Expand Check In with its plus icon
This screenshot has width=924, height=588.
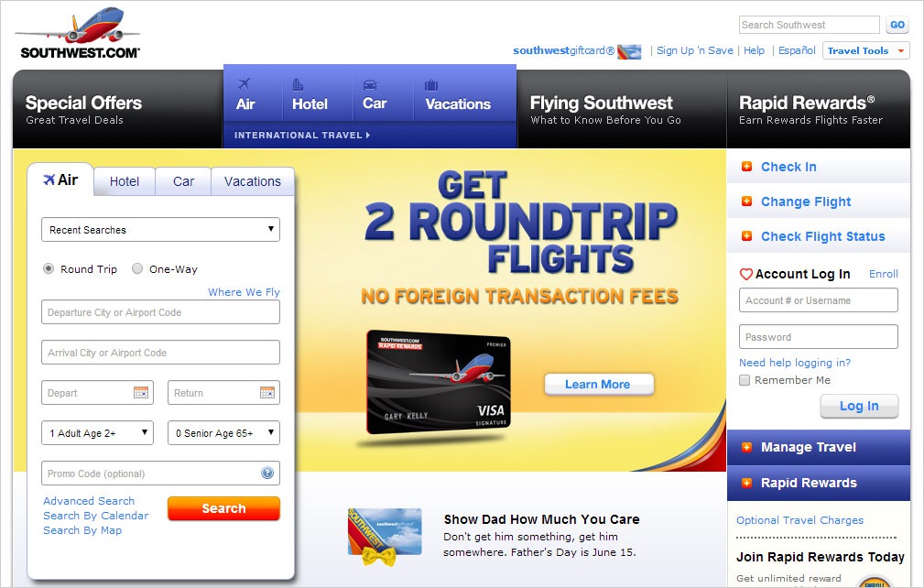pos(746,167)
